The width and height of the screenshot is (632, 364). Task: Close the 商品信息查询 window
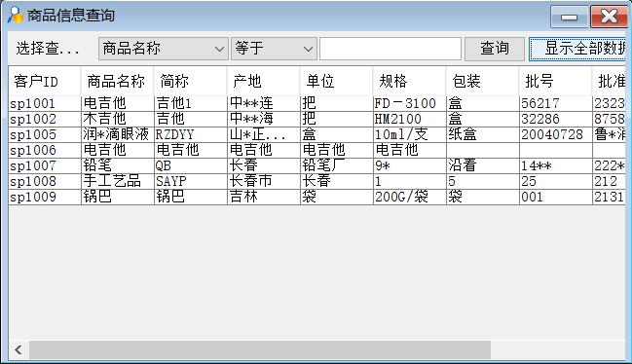point(609,17)
